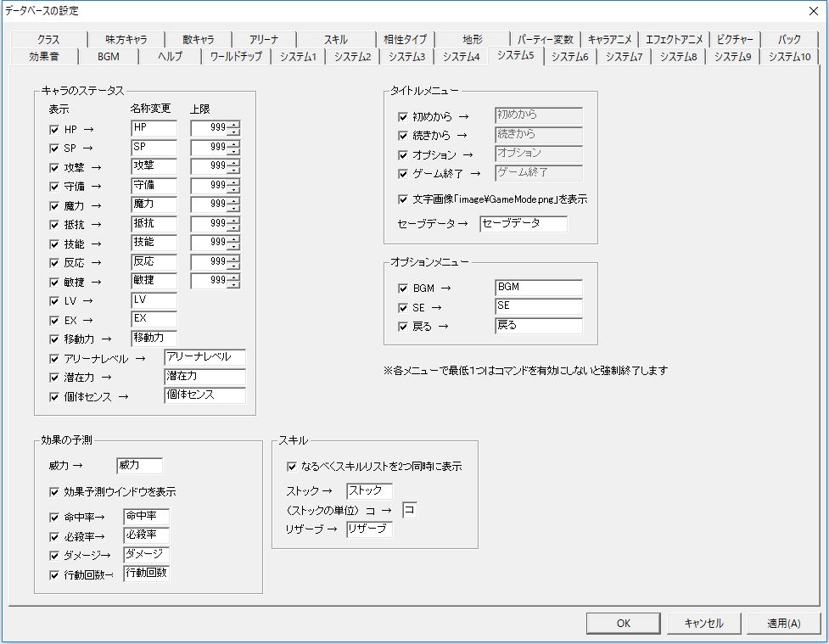Switch to the スキル tab
This screenshot has height=644, width=829.
click(x=336, y=40)
